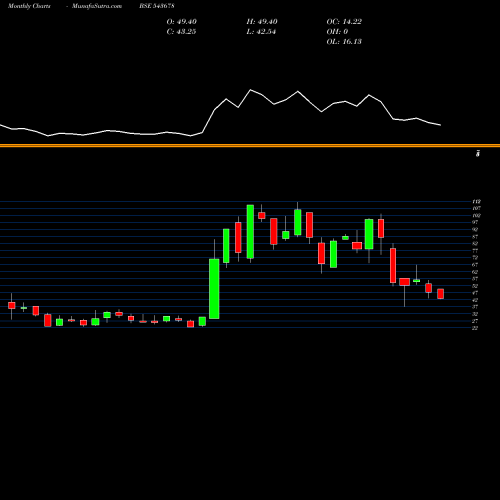
Task: Click the 'OL: 16.13' reading
Action: click(x=344, y=42)
